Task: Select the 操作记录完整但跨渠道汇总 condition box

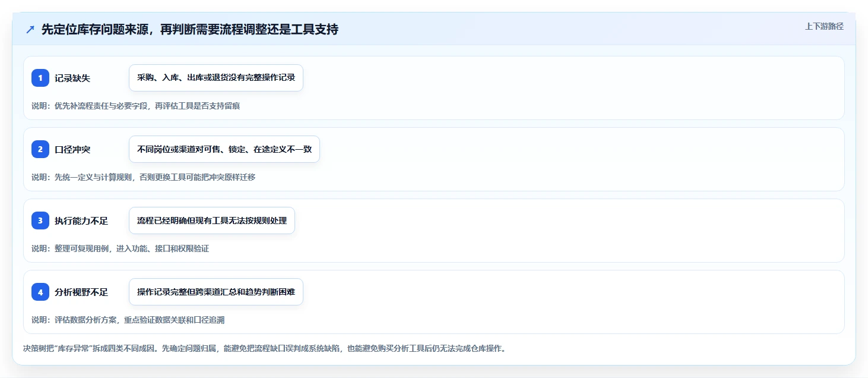Action: [x=216, y=292]
